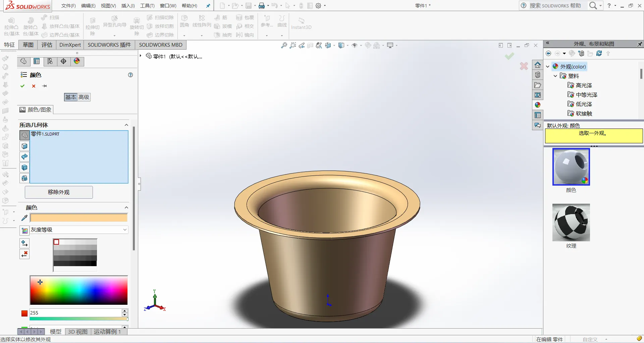The image size is (644, 343).
Task: Click the orange current color swatch
Action: click(79, 218)
